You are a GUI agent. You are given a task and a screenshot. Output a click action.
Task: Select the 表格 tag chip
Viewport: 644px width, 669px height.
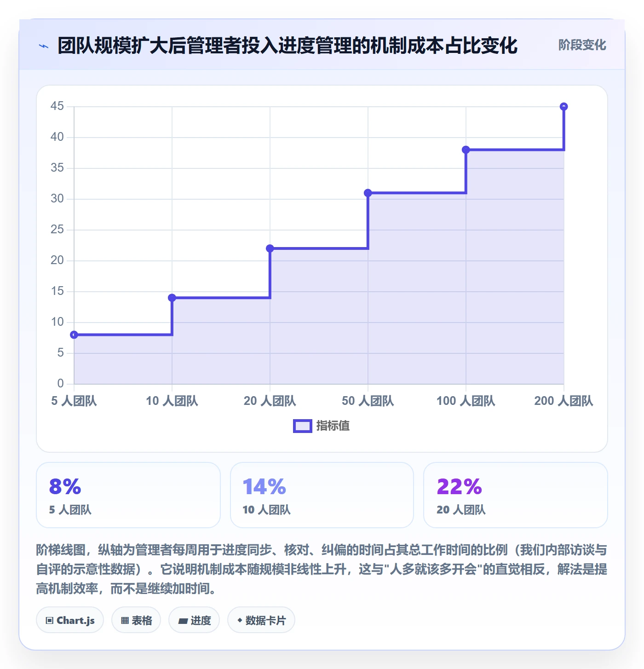click(x=136, y=620)
